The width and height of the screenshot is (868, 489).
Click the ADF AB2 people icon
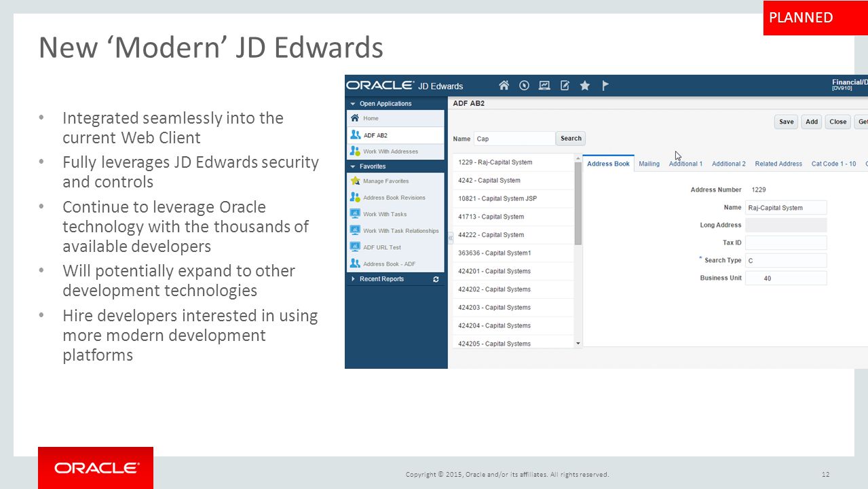[355, 135]
